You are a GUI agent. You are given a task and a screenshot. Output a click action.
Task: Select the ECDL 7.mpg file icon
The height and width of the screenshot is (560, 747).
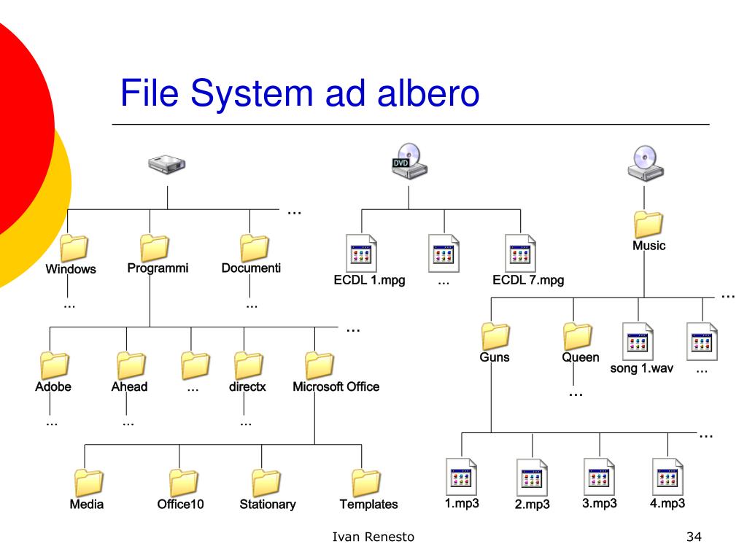520,253
